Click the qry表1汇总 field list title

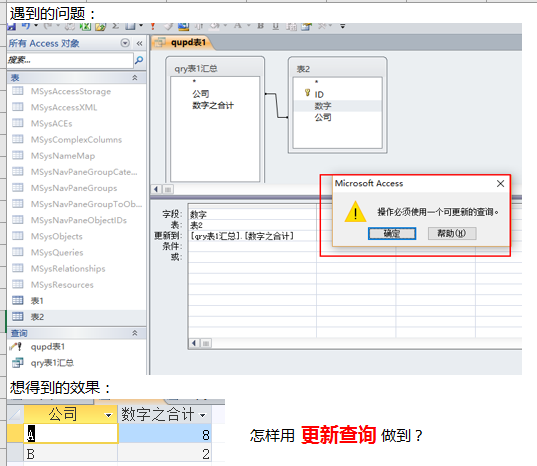(196, 69)
